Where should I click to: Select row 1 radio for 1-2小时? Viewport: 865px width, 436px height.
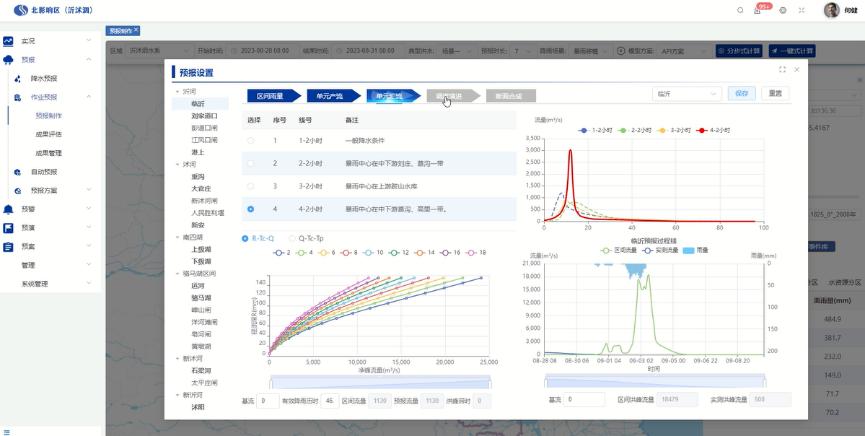pyautogui.click(x=250, y=140)
